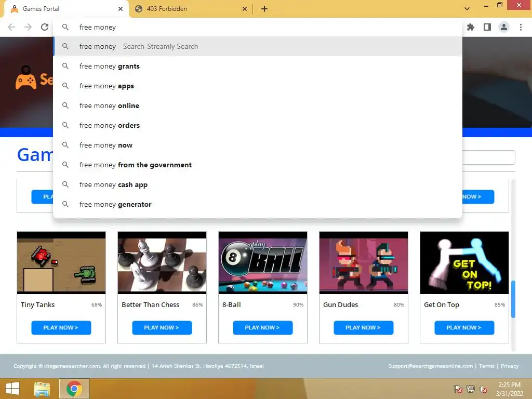
Task: Select suggestion 'free money online'
Action: (258, 105)
